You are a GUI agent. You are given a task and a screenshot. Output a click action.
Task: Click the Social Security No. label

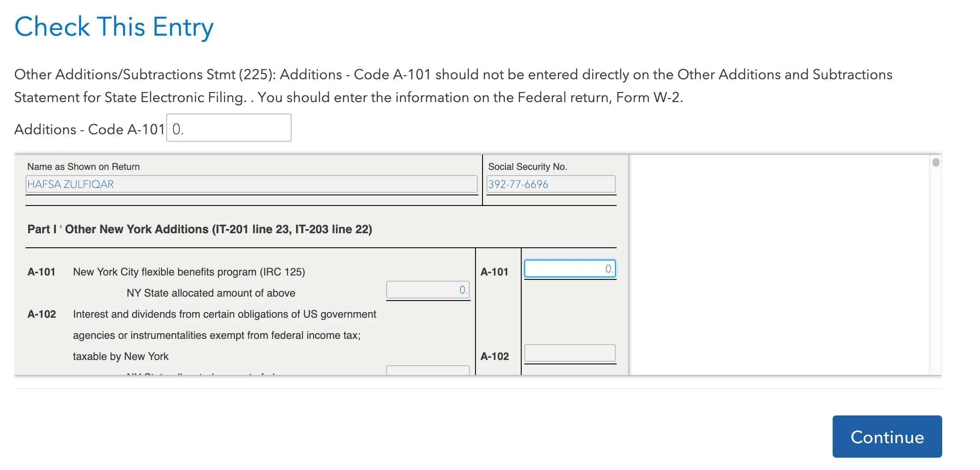(527, 167)
